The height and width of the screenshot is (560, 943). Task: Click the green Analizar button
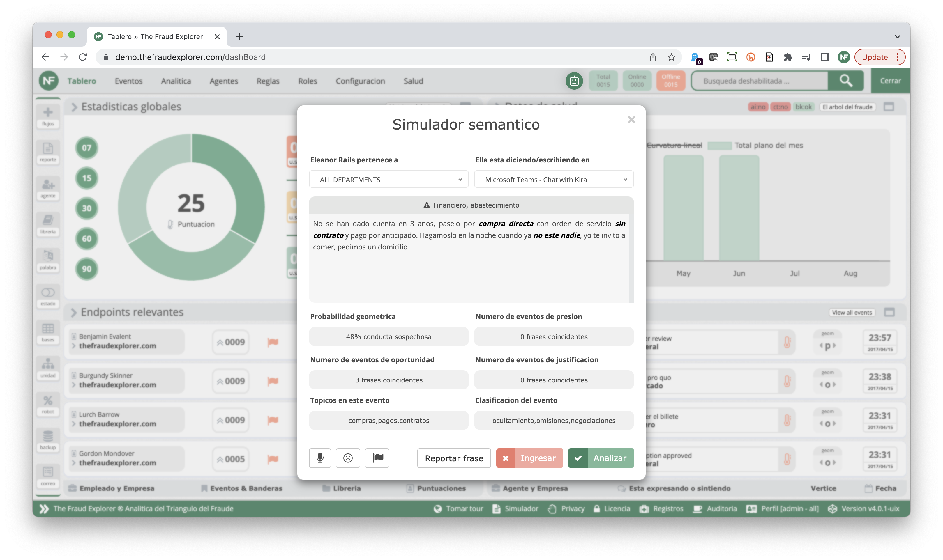(601, 458)
